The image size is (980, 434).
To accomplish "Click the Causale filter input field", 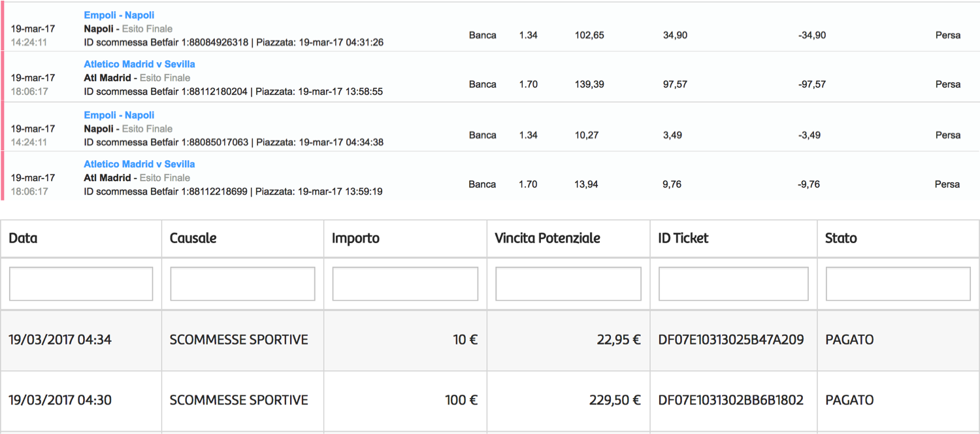I will (x=242, y=284).
